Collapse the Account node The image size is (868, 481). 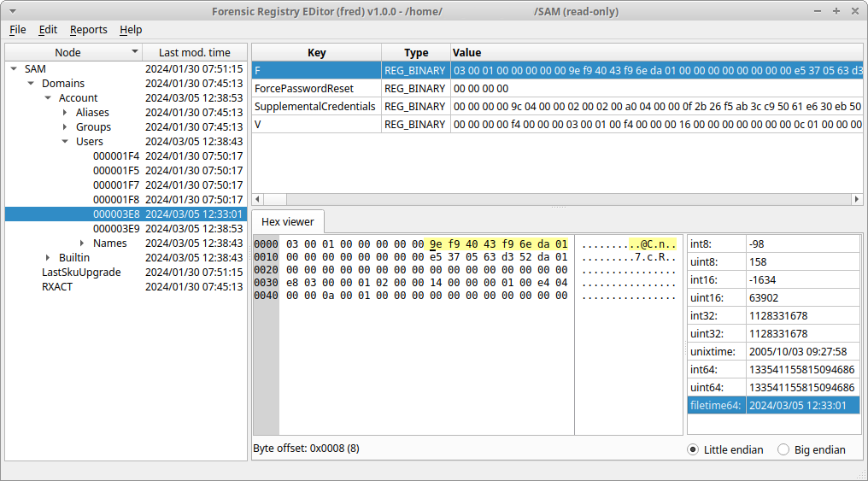tap(48, 98)
